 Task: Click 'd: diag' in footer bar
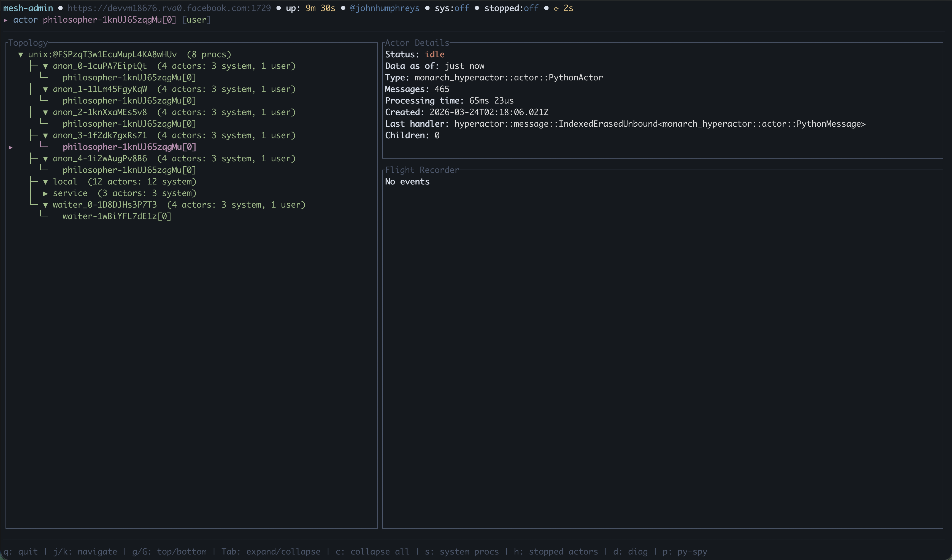(630, 552)
